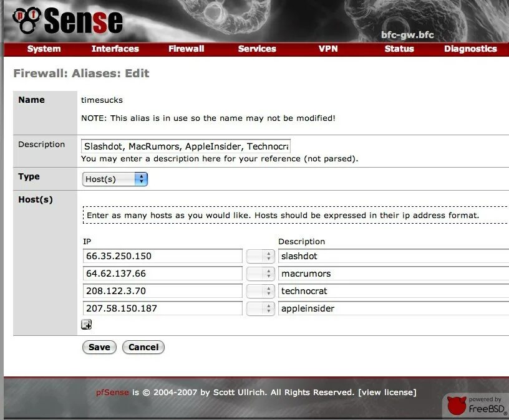
Task: Open the Type dropdown showing Host(s)
Action: [114, 179]
